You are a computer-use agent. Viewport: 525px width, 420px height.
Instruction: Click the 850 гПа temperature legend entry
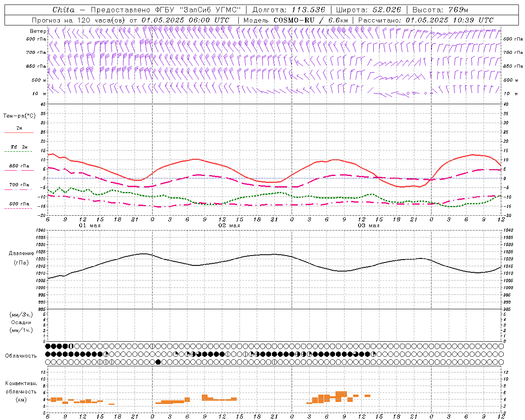tap(19, 166)
